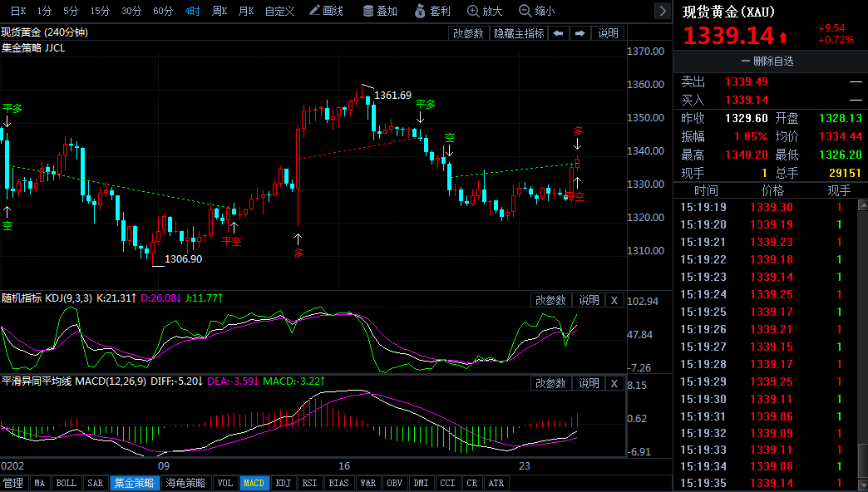This screenshot has height=492, width=868.
Task: Select the KDJ indicator tab
Action: (x=284, y=483)
